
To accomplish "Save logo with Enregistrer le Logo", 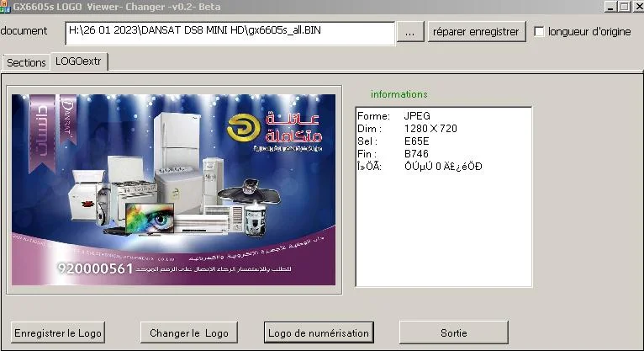I will click(x=58, y=332).
